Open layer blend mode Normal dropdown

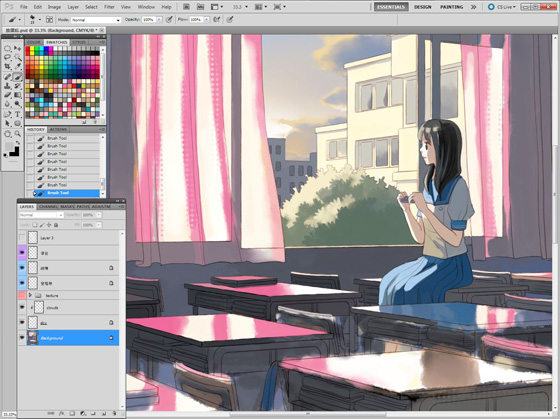(x=41, y=215)
